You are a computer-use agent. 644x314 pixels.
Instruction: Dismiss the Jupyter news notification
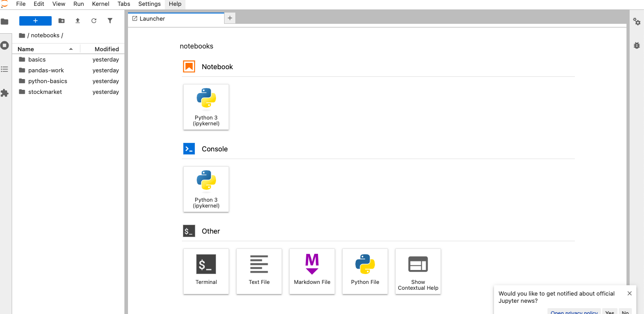pyautogui.click(x=630, y=293)
